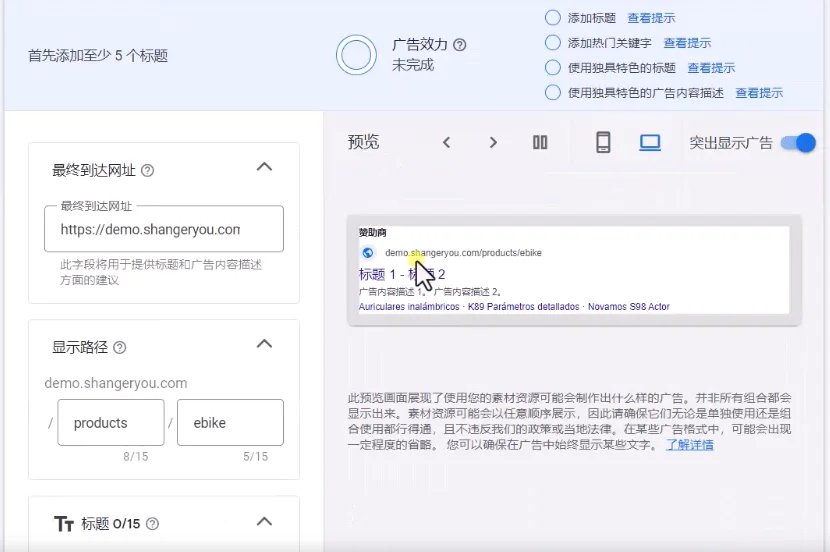Switch preview to desktop laptop view
This screenshot has width=830, height=552.
tap(650, 142)
